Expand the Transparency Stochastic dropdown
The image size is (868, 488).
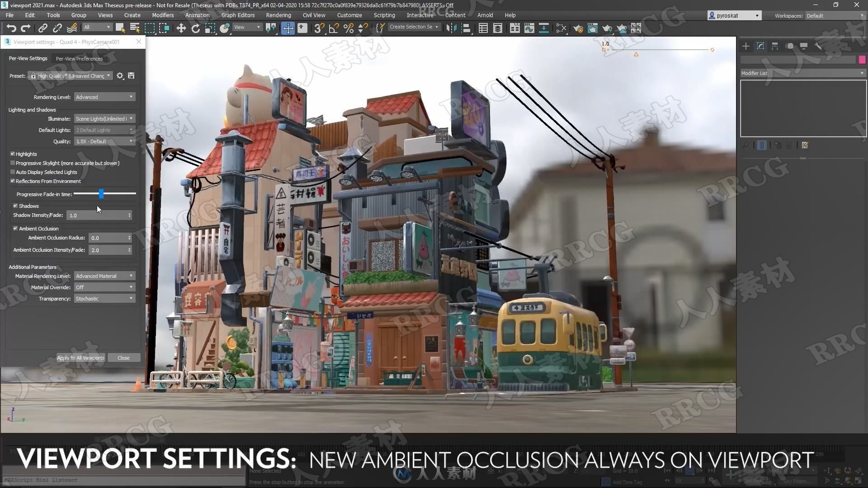point(131,298)
